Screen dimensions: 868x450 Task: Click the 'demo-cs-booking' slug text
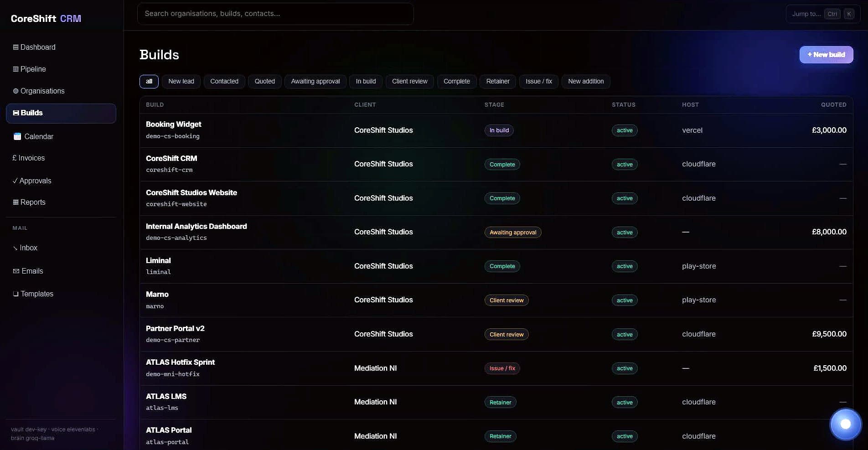[x=173, y=136]
